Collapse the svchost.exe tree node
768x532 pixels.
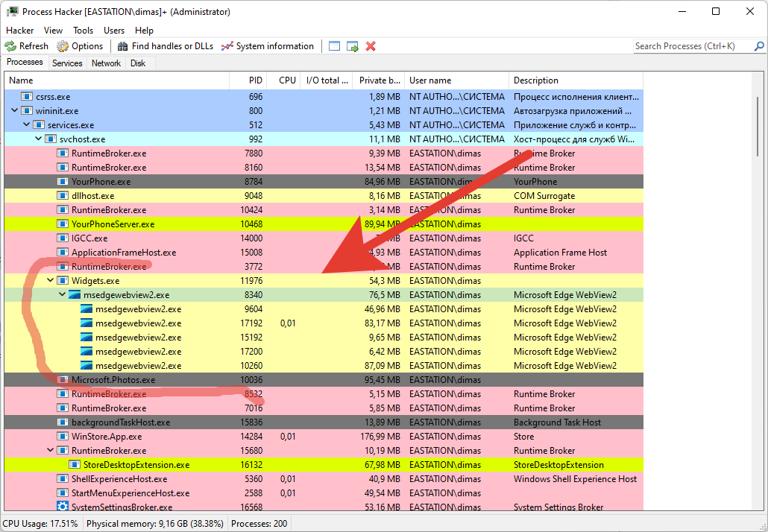tap(38, 139)
